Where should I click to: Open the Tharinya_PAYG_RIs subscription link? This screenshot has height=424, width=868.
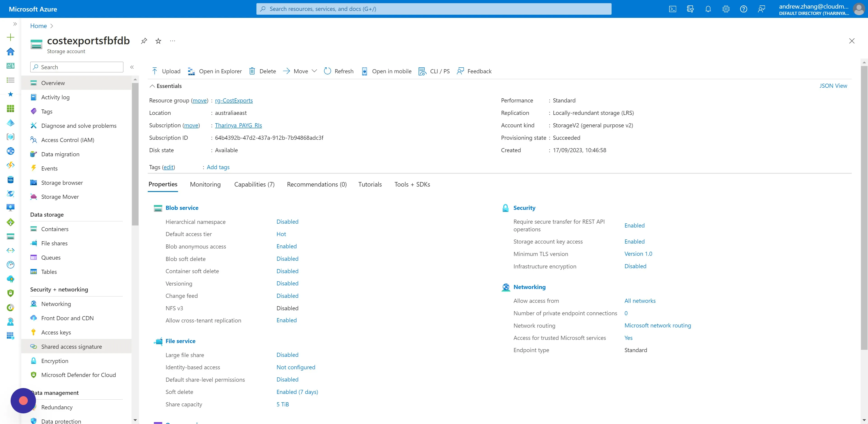pos(238,125)
